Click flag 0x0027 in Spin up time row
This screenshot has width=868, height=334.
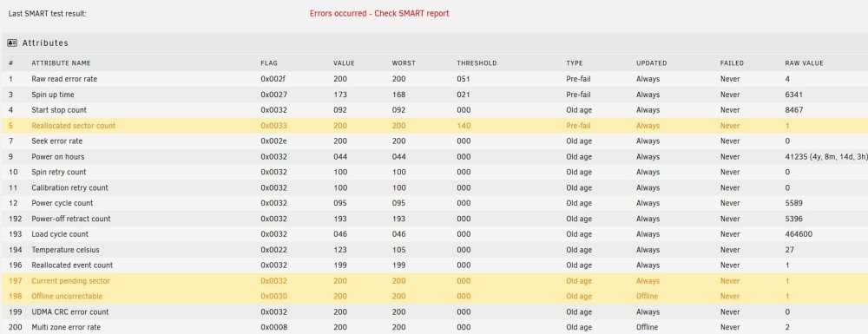[x=274, y=95]
